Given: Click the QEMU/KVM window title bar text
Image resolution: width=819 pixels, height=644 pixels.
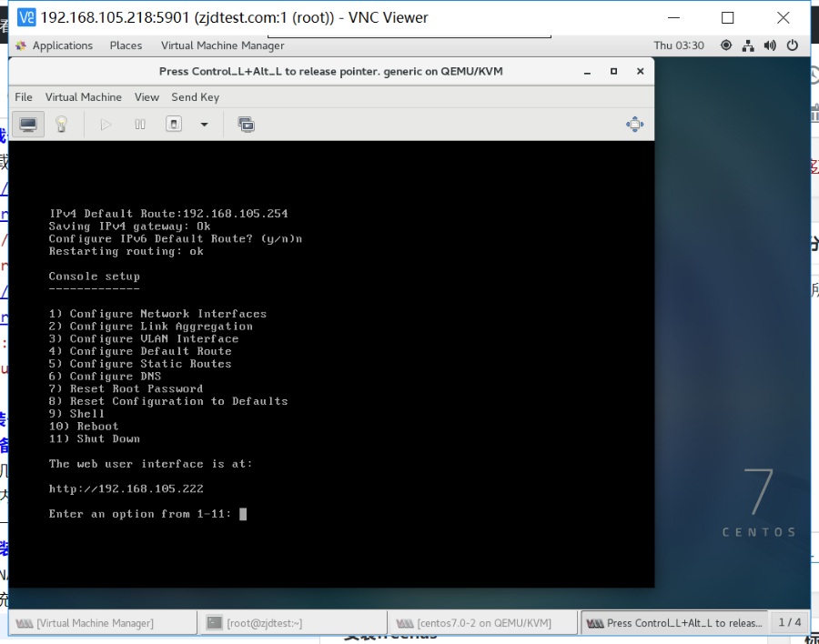Looking at the screenshot, I should click(x=330, y=72).
